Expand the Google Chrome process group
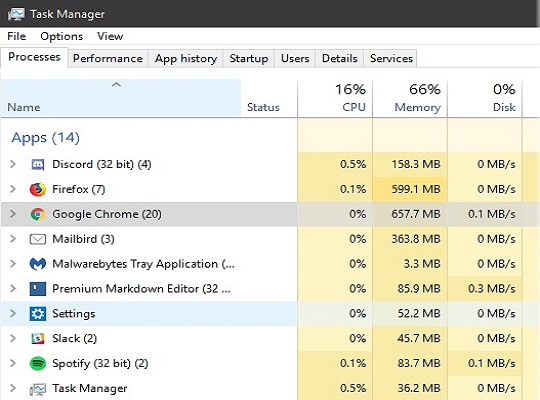The height and width of the screenshot is (400, 540). (x=13, y=214)
